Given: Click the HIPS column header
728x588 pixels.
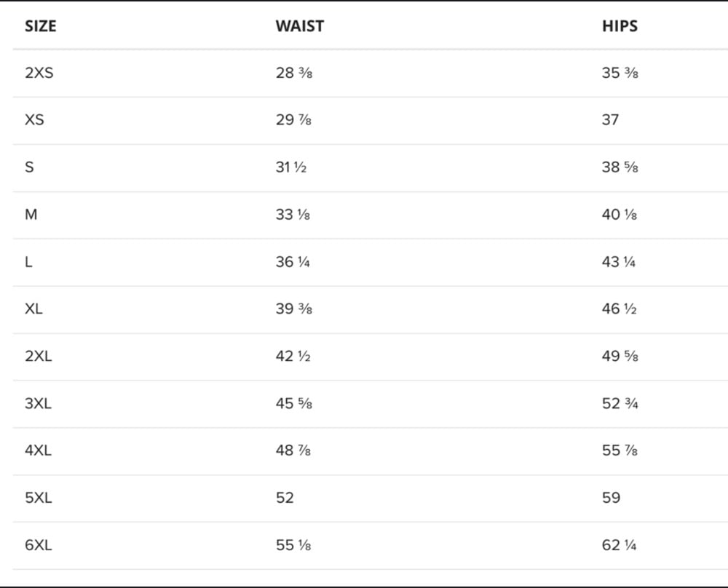Looking at the screenshot, I should 620,26.
